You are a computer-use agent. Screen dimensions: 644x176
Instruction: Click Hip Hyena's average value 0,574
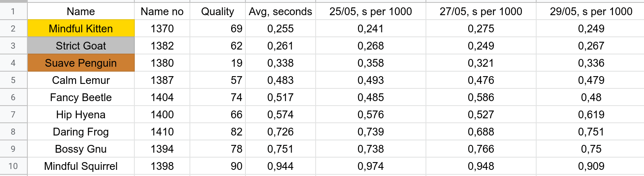281,115
